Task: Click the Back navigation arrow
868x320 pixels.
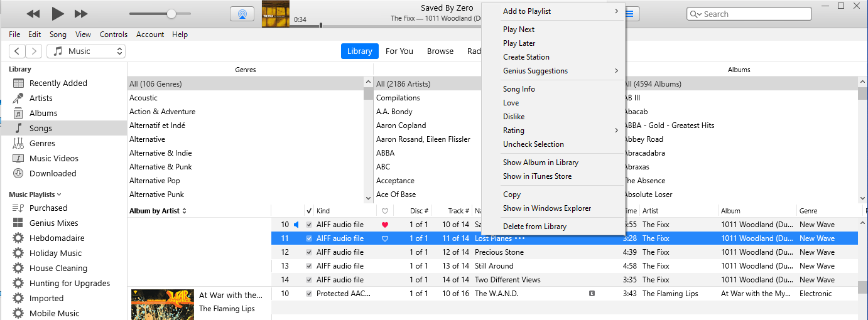Action: click(x=18, y=51)
